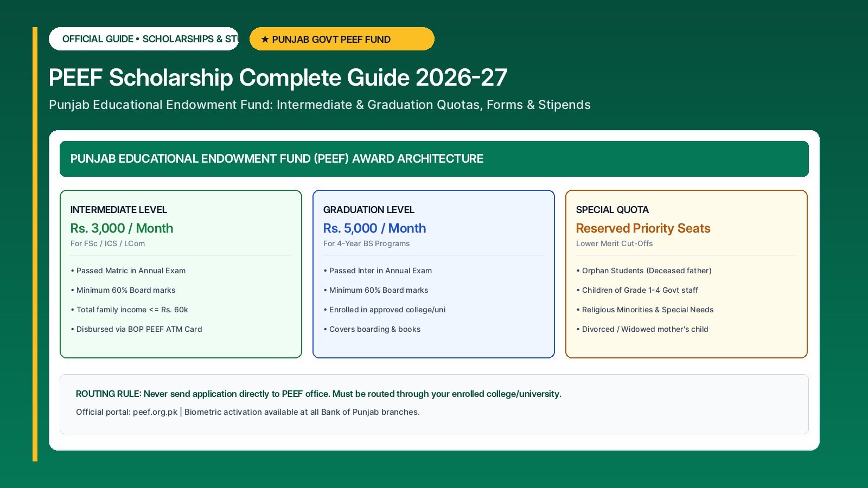Click the Punjab Govt PEEF Fund badge
This screenshot has width=868, height=488.
click(342, 39)
